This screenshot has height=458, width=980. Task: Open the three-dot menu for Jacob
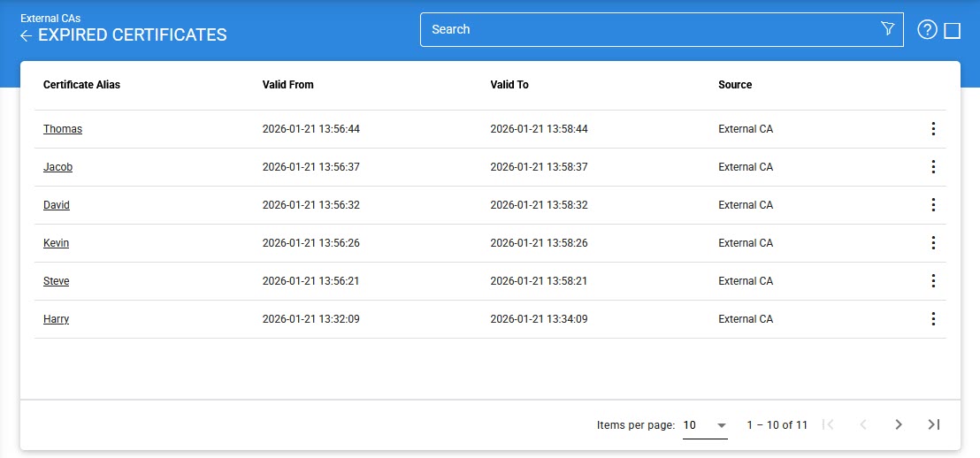pyautogui.click(x=933, y=167)
